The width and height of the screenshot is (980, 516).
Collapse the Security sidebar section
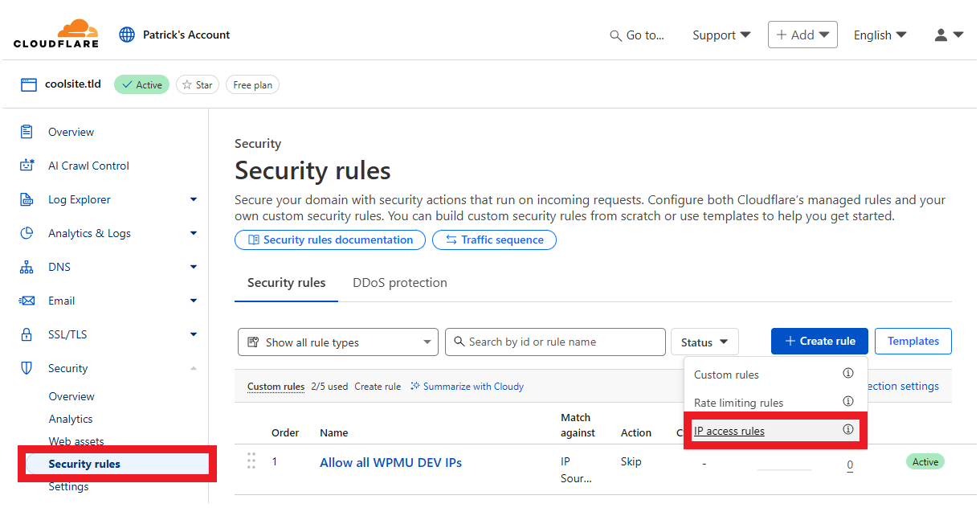pos(194,368)
